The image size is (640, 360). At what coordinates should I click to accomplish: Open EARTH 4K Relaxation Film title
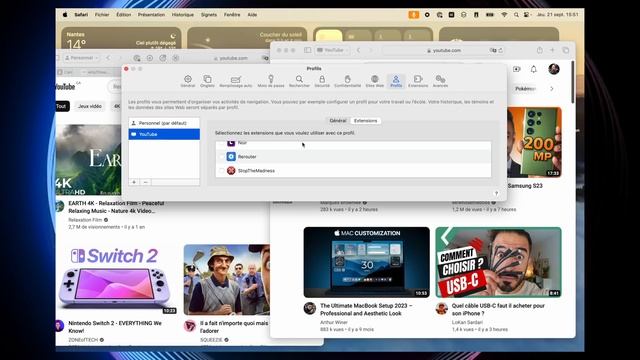(x=116, y=207)
